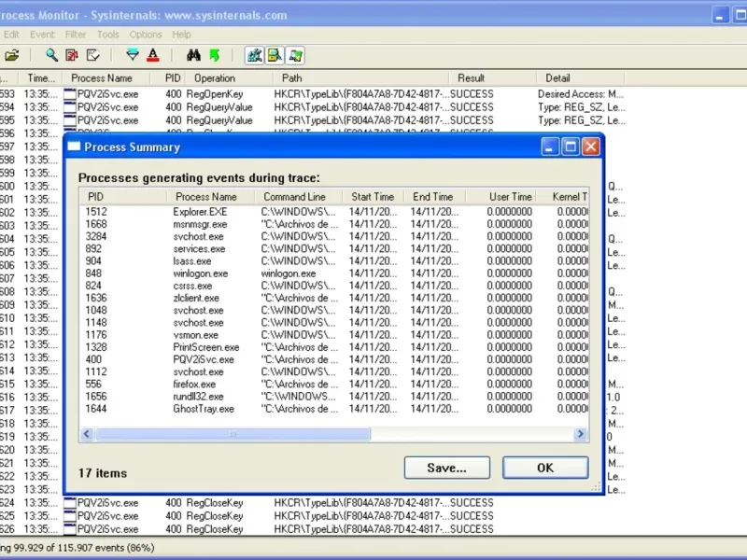Minimize the Process Monitor main window
Viewport: 747px width, 560px height.
[x=720, y=15]
